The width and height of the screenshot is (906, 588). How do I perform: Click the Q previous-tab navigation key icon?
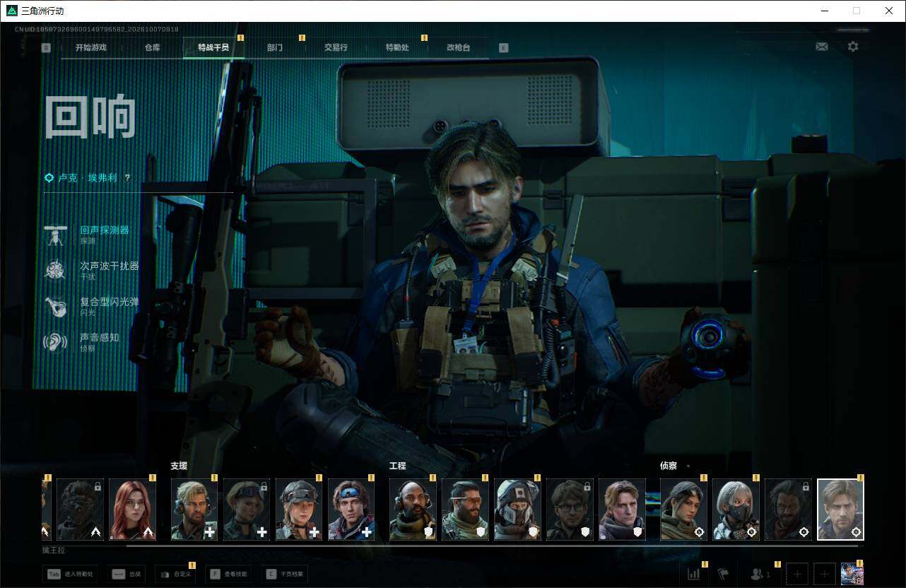point(47,48)
